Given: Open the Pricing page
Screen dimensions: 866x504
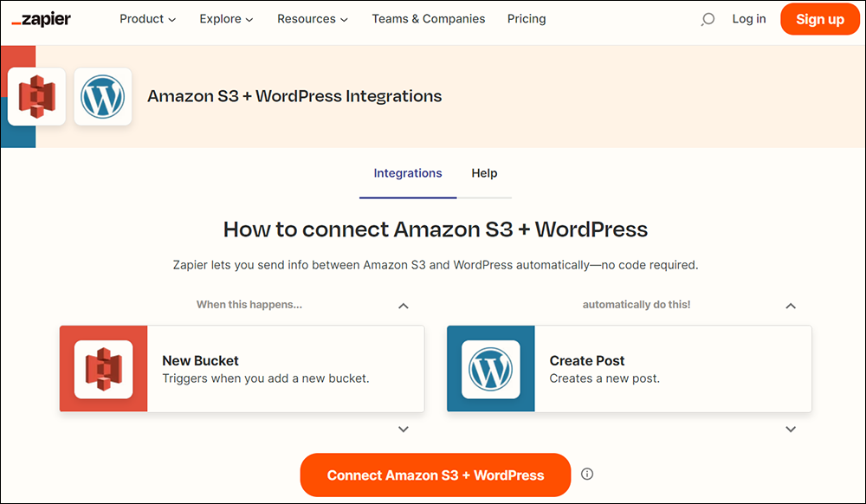Looking at the screenshot, I should [x=527, y=19].
